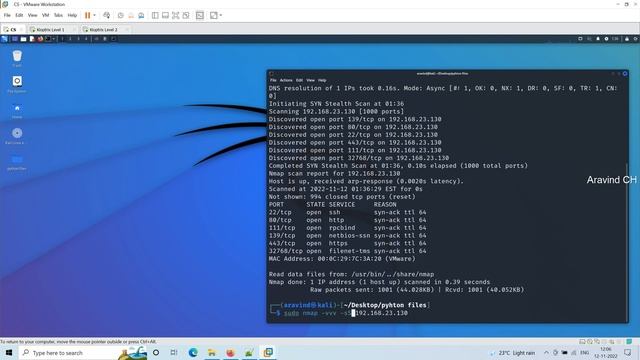Open file manager in the Kali panel
This screenshot has height=360, width=640.
(23, 39)
